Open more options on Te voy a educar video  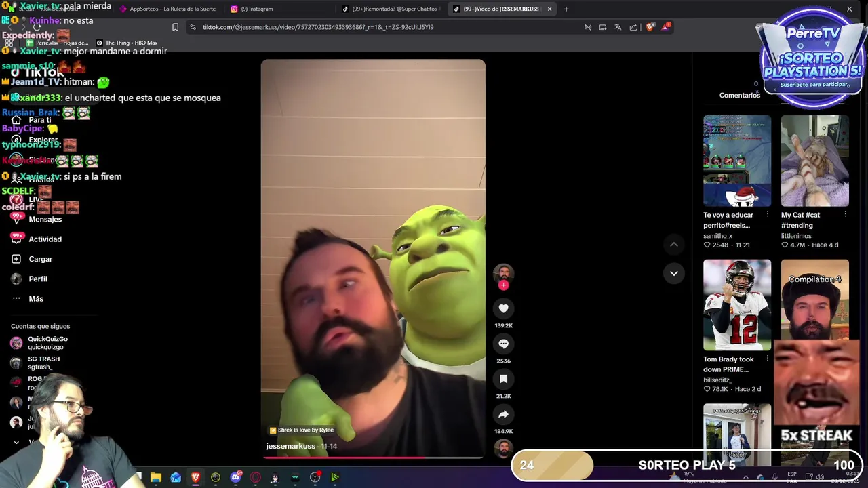[x=768, y=214]
